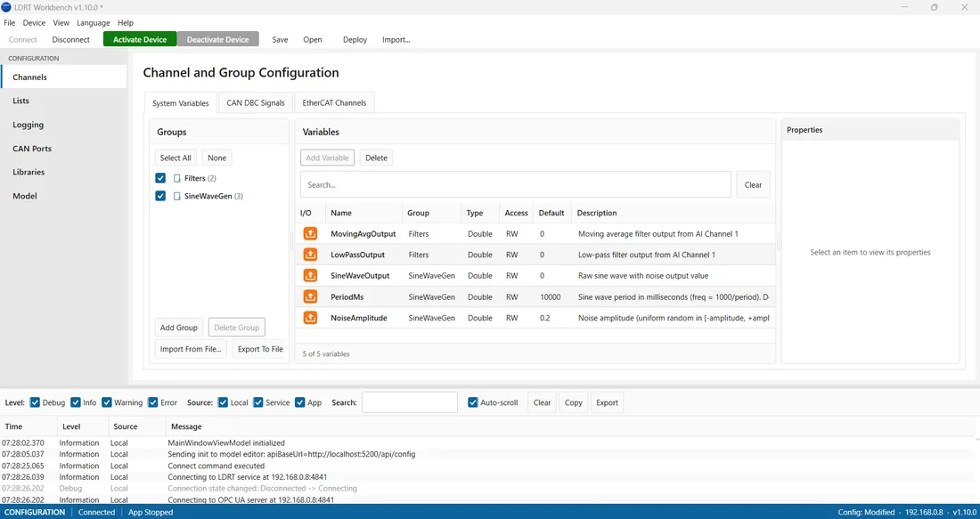Click the Connected status bar entry

pos(96,512)
